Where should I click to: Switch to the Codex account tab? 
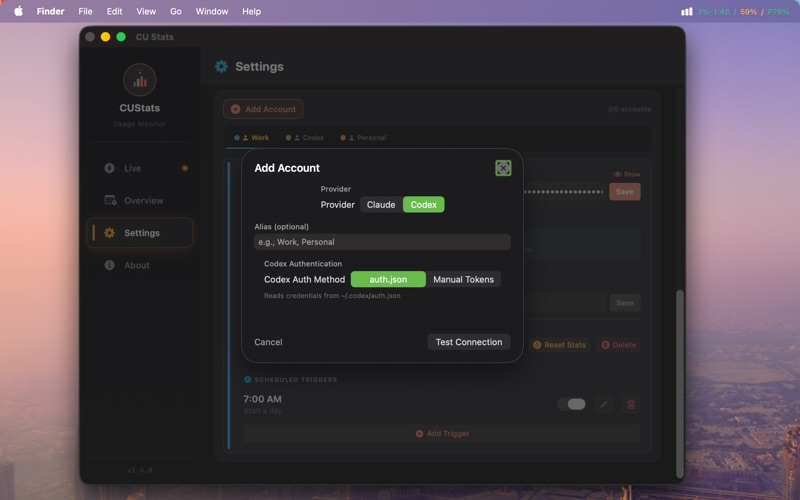click(305, 138)
